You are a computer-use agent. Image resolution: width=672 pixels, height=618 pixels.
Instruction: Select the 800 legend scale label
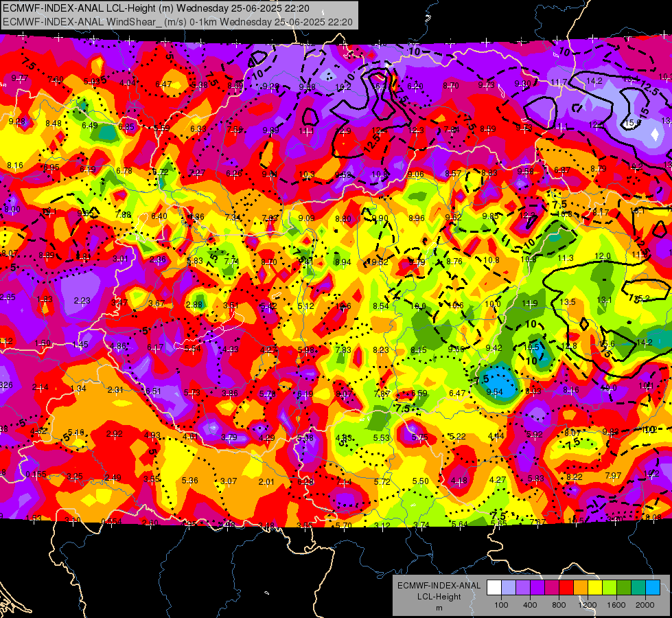[x=559, y=605]
